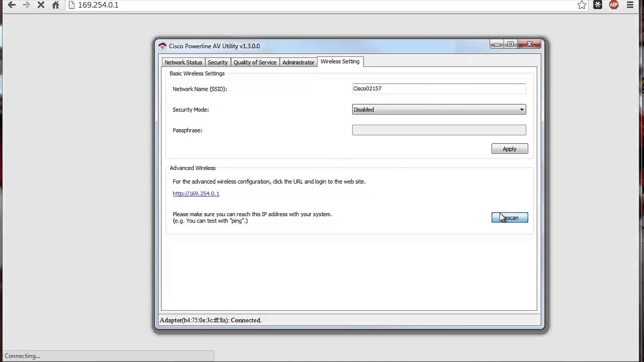Click the browser forward arrow
This screenshot has width=644, height=362.
(x=26, y=5)
